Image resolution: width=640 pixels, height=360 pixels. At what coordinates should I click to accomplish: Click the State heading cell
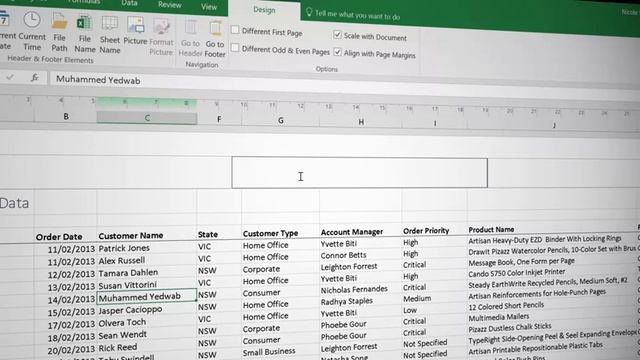208,234
